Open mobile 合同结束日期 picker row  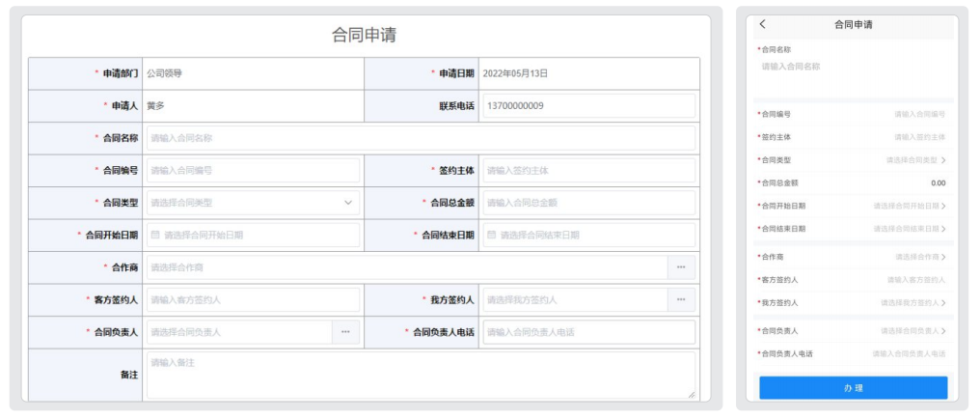[x=853, y=229]
